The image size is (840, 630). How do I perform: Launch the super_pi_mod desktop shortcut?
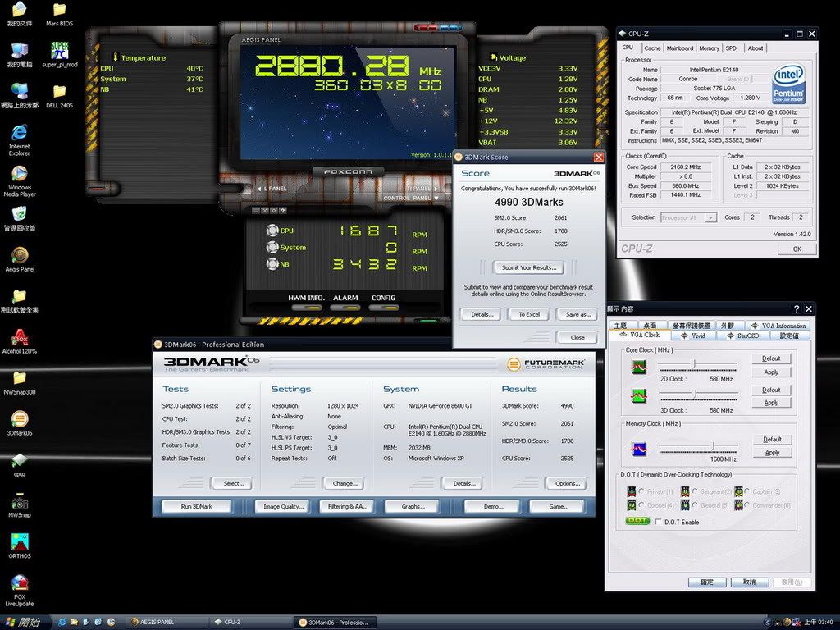click(x=59, y=55)
